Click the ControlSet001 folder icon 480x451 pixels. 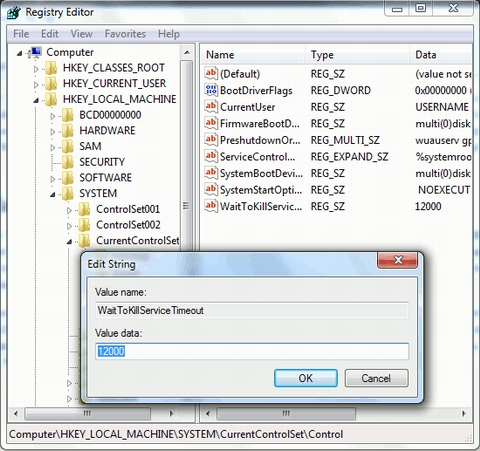point(84,209)
